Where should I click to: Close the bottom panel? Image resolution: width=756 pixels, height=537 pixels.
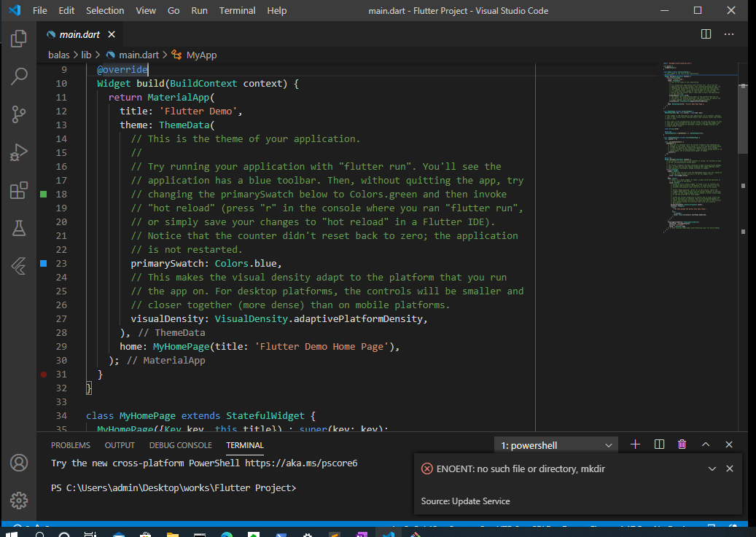click(729, 444)
